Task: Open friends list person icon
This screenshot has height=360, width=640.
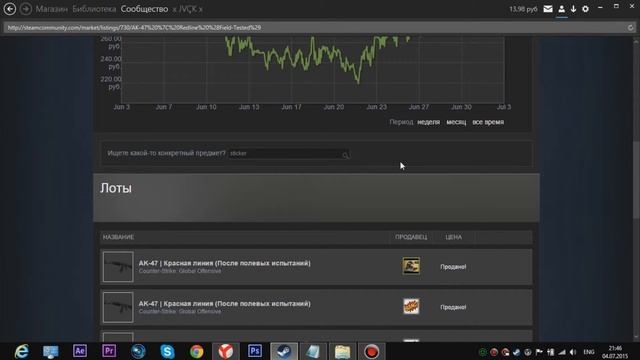Action: point(562,9)
